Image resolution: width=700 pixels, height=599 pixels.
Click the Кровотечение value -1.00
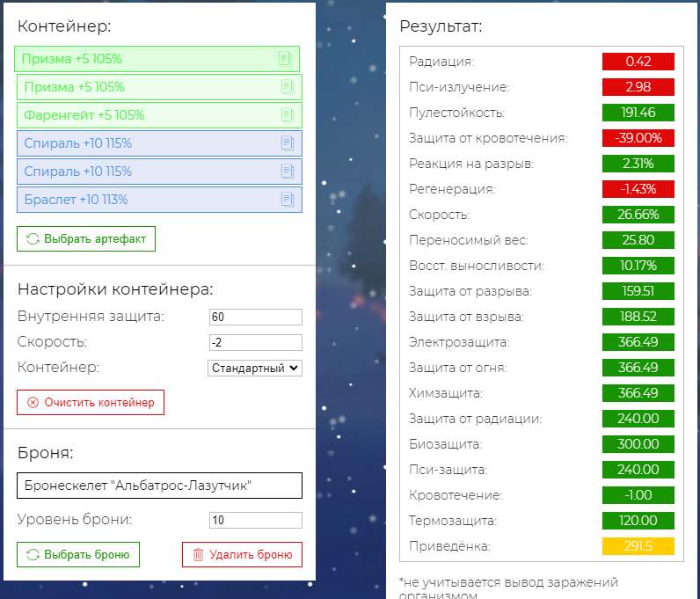638,495
